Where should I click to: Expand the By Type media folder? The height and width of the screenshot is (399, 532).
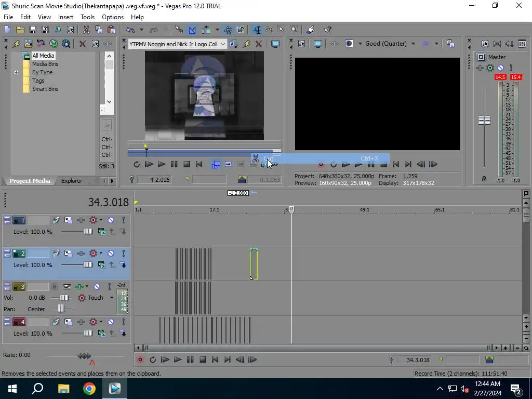tap(16, 72)
